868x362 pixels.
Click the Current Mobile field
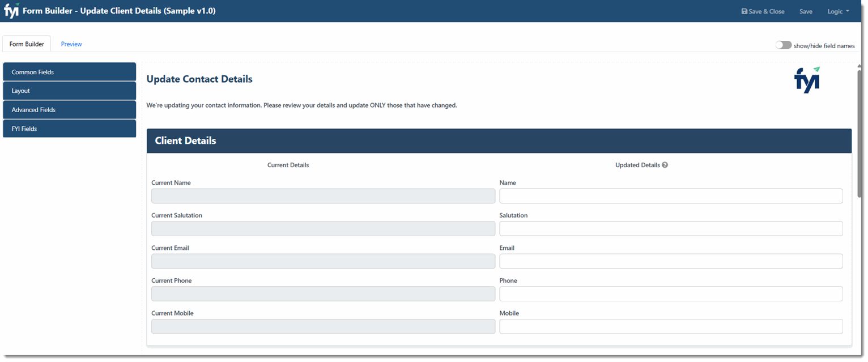click(323, 326)
